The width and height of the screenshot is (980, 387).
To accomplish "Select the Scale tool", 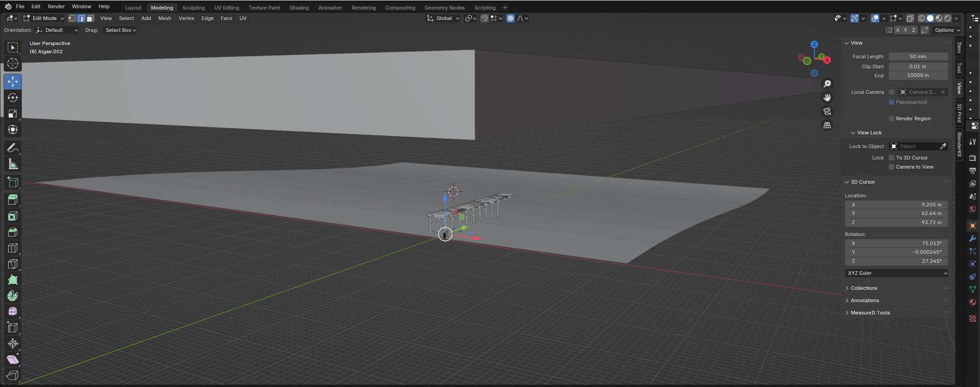I will pyautogui.click(x=13, y=114).
